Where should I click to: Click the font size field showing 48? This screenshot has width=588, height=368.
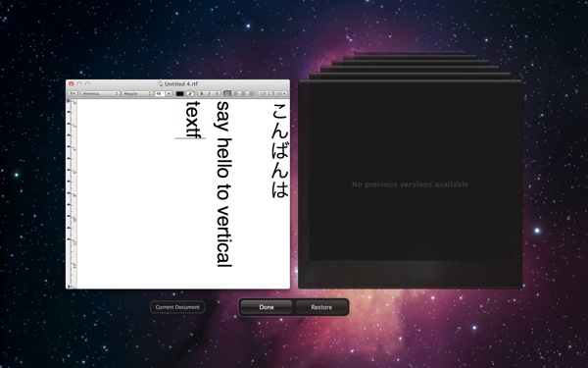[160, 93]
